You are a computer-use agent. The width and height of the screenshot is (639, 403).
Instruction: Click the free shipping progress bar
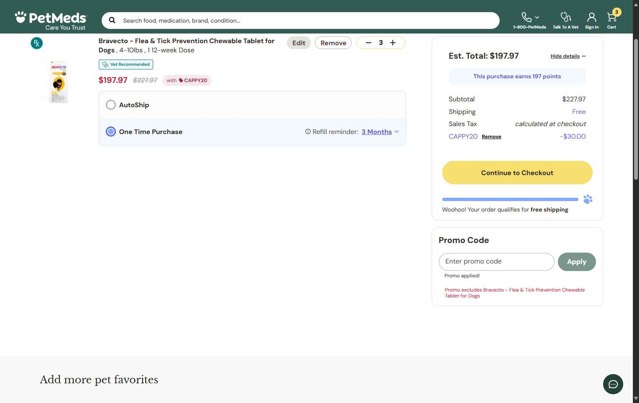click(x=510, y=199)
